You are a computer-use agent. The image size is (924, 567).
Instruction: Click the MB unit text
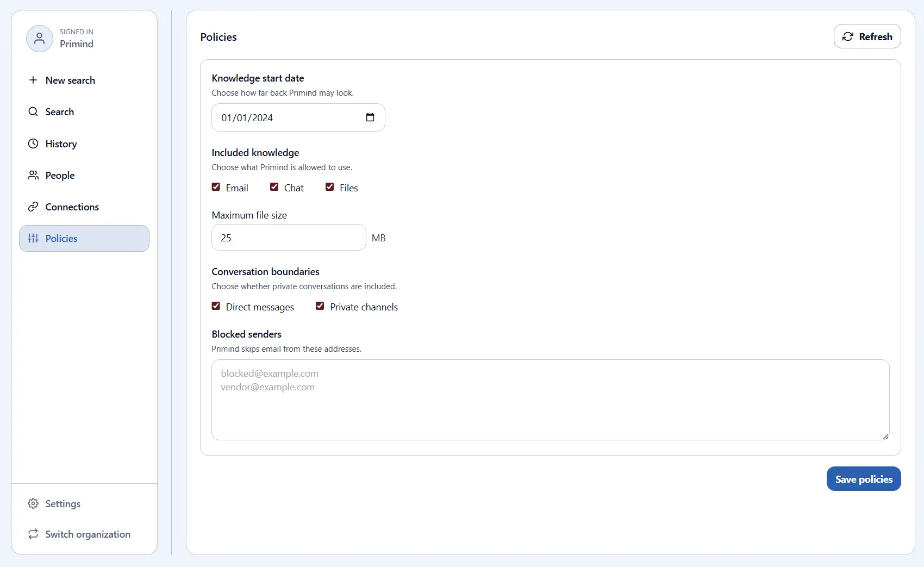378,238
